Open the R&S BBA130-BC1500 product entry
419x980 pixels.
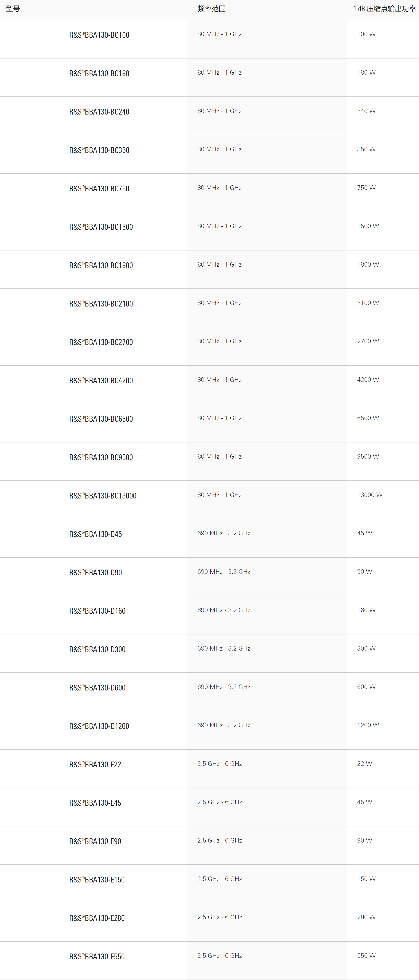(101, 227)
